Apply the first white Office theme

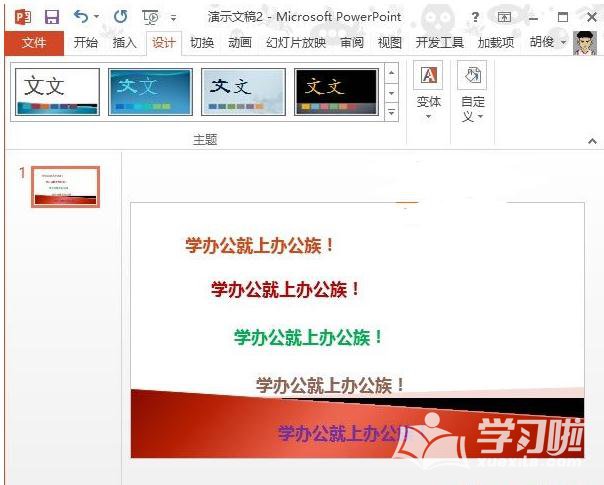pos(57,91)
